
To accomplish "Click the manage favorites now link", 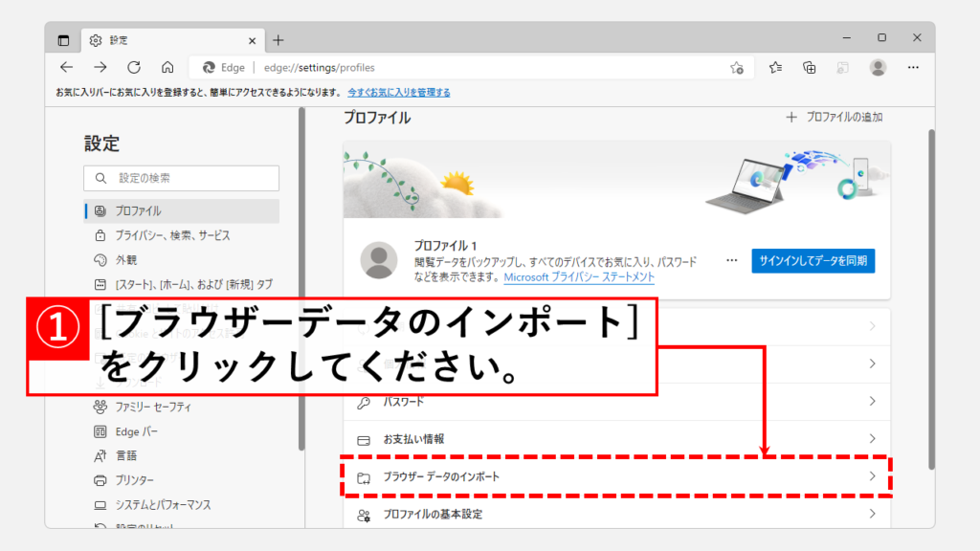I will pos(399,93).
